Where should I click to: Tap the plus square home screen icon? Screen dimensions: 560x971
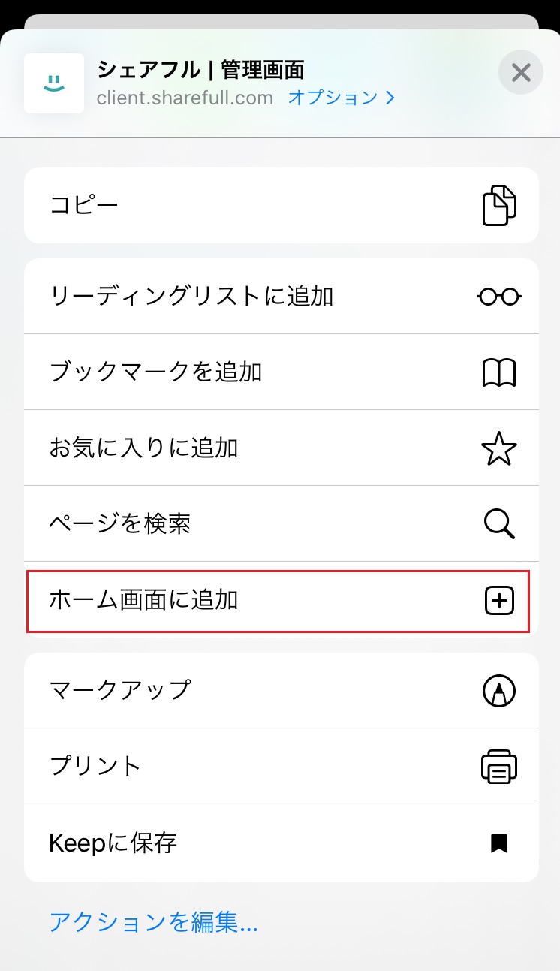(x=498, y=600)
